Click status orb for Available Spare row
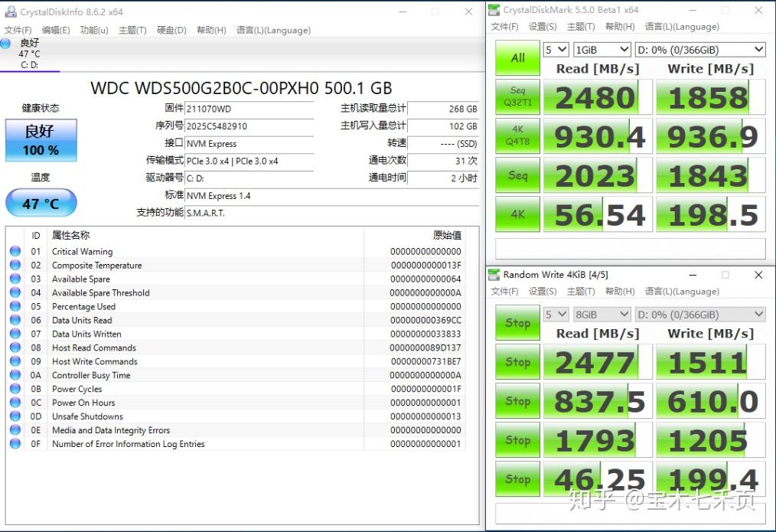The image size is (776, 532). (15, 279)
